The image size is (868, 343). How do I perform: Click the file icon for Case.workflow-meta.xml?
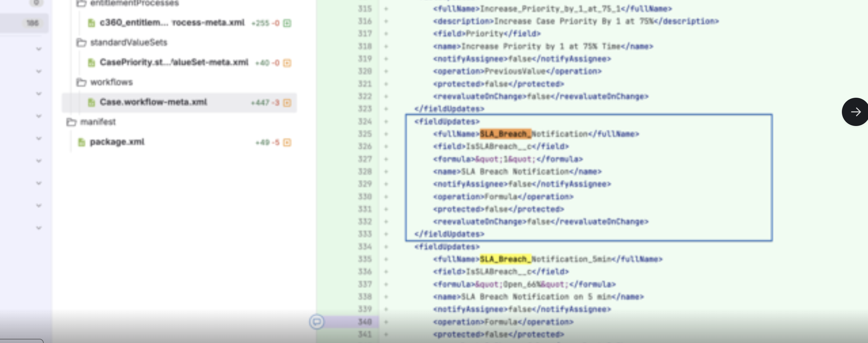92,102
